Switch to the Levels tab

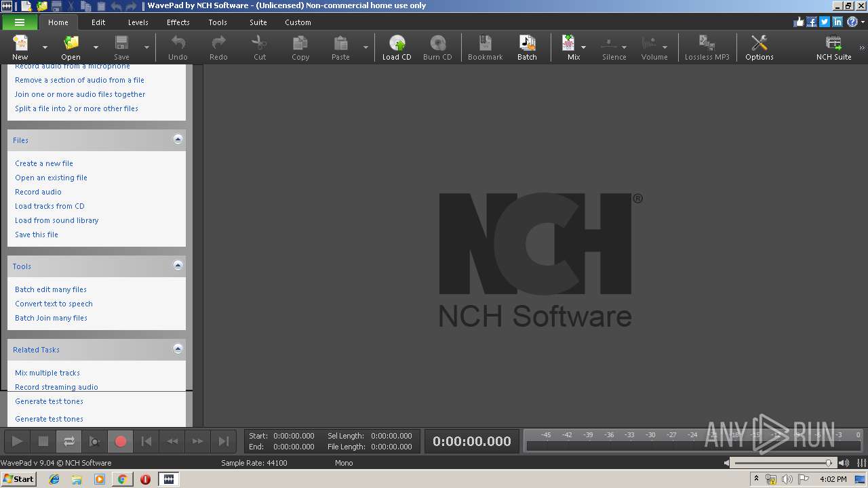point(138,22)
